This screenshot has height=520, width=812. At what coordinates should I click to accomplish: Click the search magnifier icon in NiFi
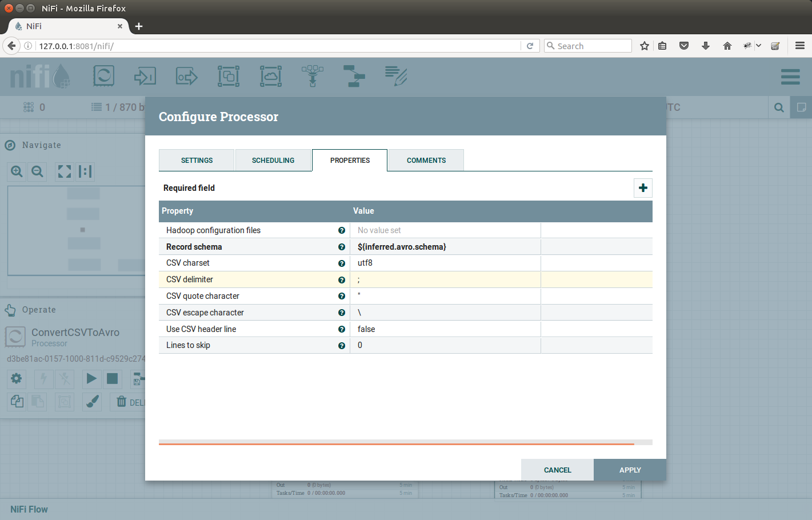(779, 107)
